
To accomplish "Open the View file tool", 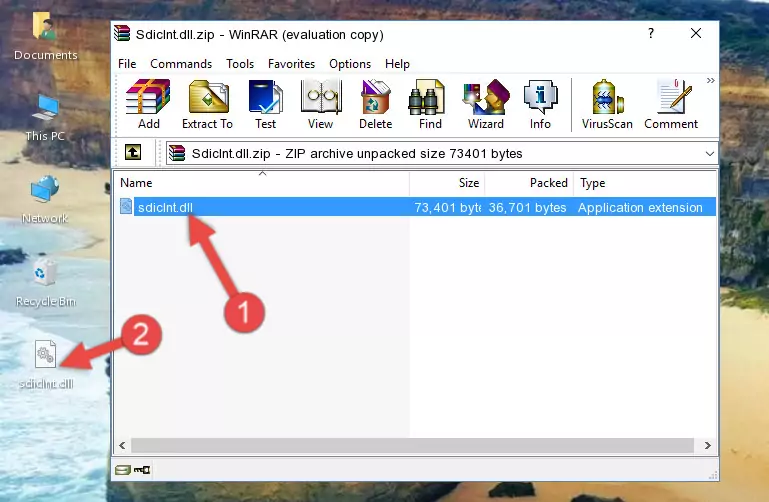I will pyautogui.click(x=321, y=104).
